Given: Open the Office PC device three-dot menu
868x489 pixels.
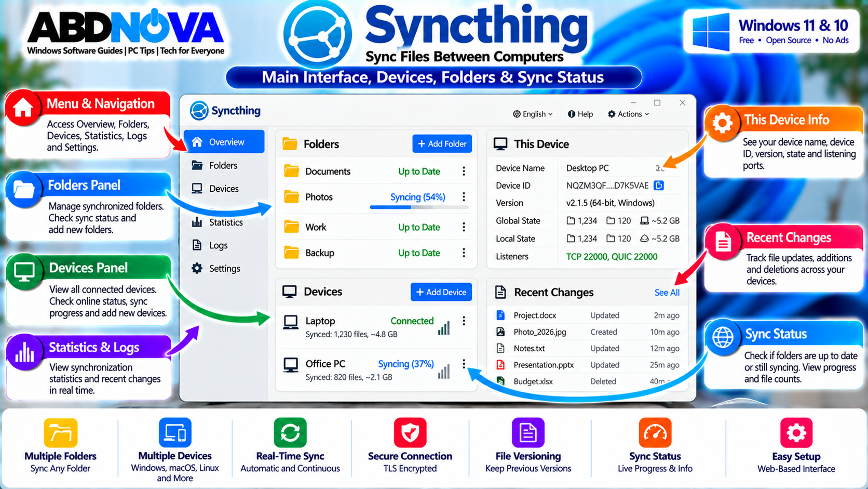Looking at the screenshot, I should 464,364.
